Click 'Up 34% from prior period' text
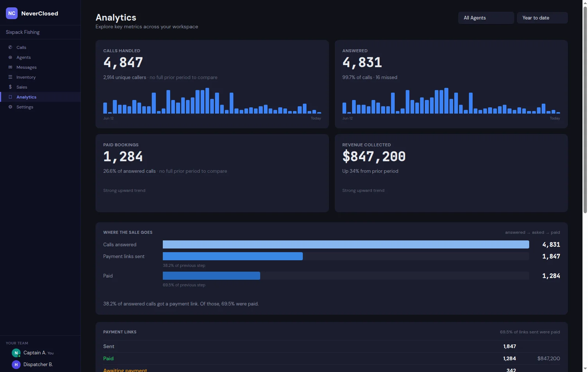 coord(370,171)
